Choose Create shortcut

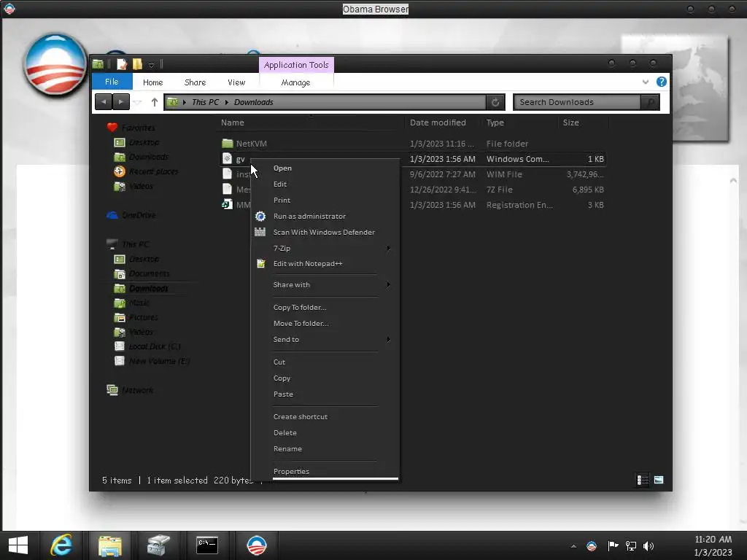tap(300, 416)
